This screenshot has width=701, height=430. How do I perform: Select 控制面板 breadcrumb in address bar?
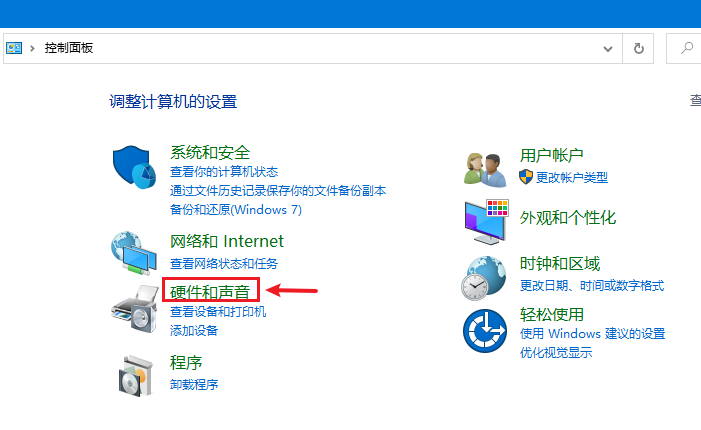(x=69, y=48)
